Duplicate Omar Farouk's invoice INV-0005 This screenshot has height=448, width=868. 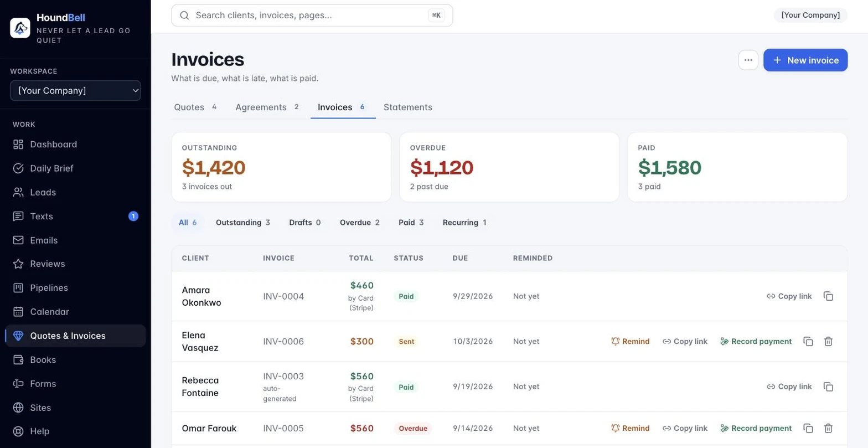808,428
